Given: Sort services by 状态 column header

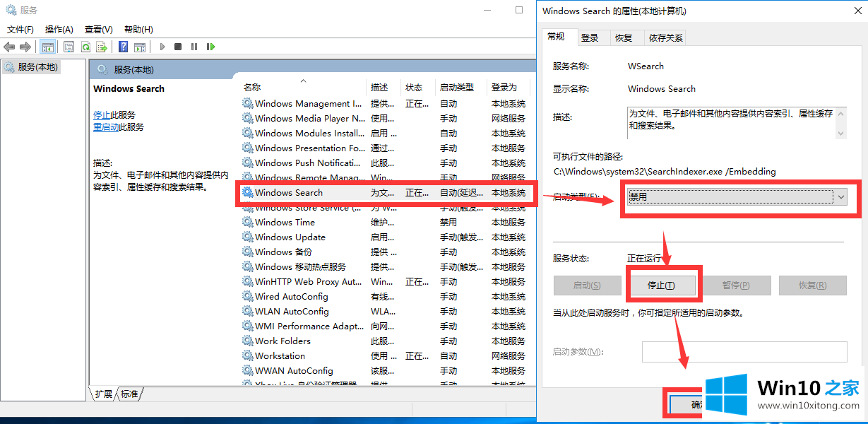Looking at the screenshot, I should click(x=418, y=88).
